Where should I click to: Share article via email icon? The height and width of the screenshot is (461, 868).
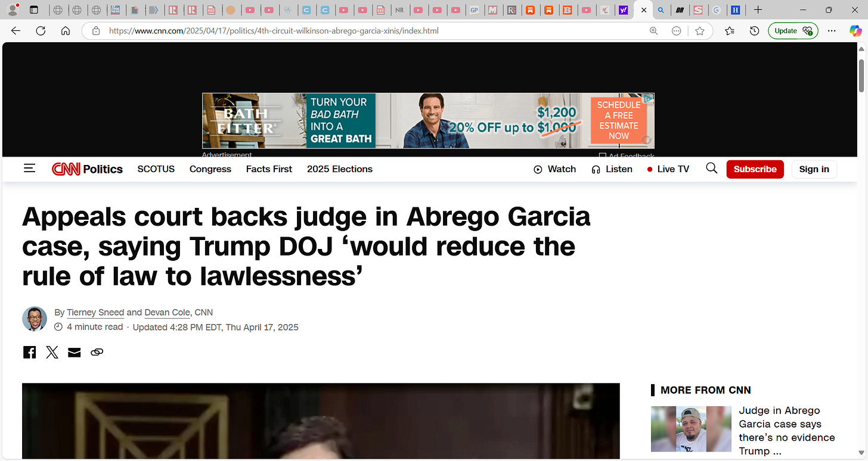point(74,353)
